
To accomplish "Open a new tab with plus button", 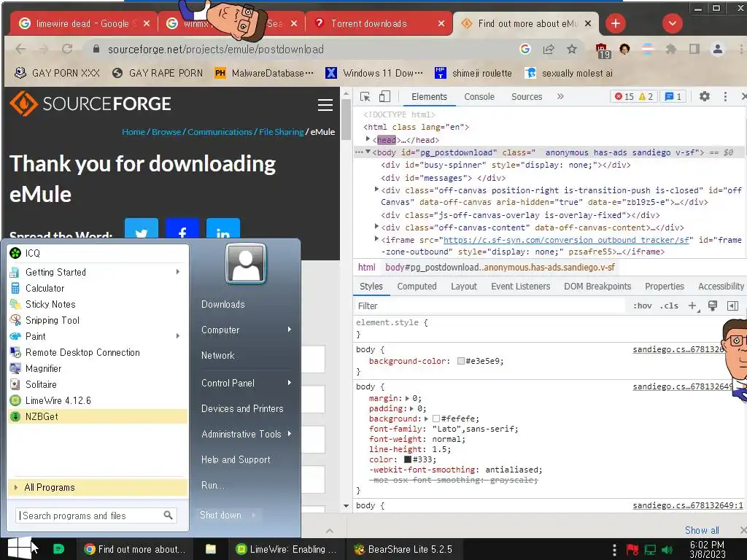I will tap(616, 23).
